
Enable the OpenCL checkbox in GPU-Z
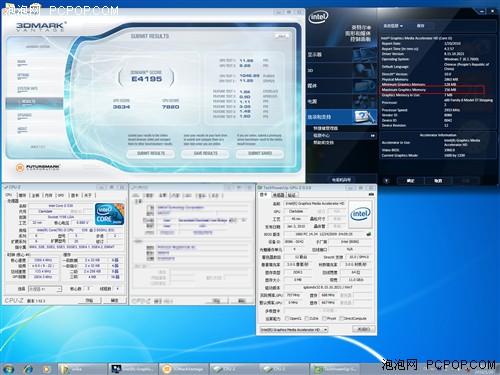coord(287,318)
